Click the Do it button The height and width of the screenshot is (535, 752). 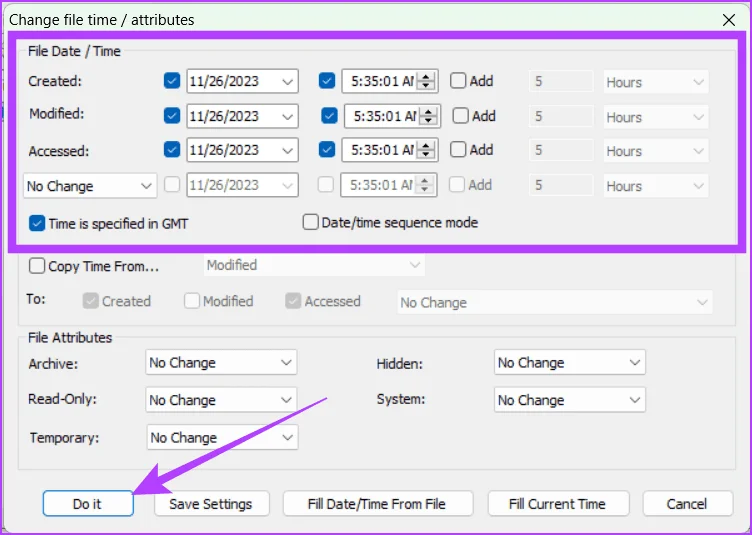click(88, 503)
